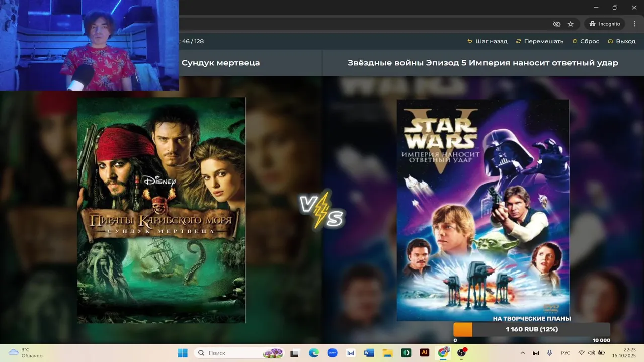Pick the Star Wars Empire Strikes Back poster

coord(483,210)
